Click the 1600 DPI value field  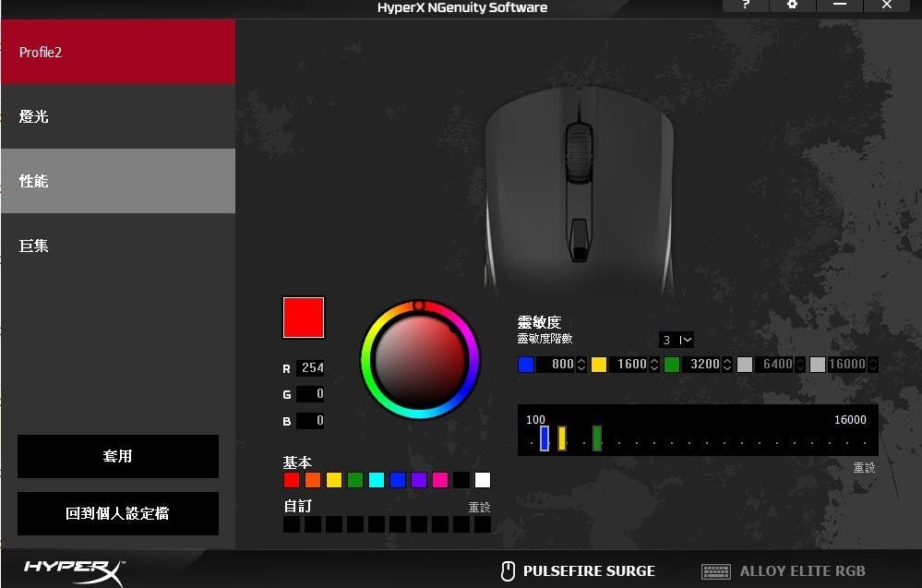tap(629, 365)
